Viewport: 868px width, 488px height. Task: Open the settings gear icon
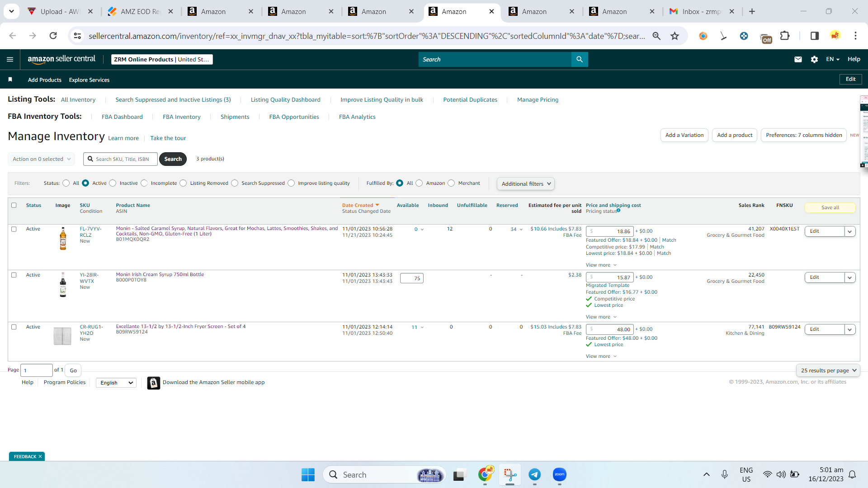point(814,59)
